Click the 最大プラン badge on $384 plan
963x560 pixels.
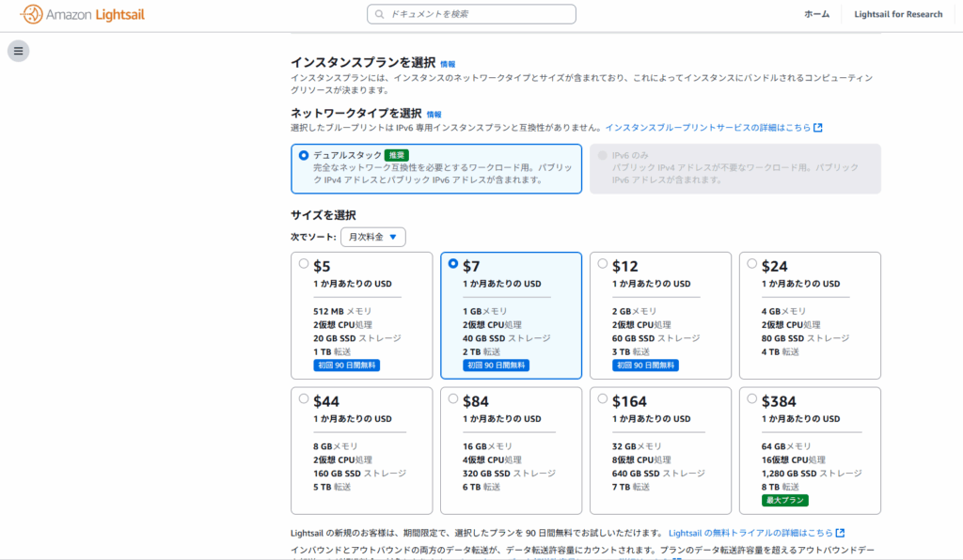click(x=785, y=500)
